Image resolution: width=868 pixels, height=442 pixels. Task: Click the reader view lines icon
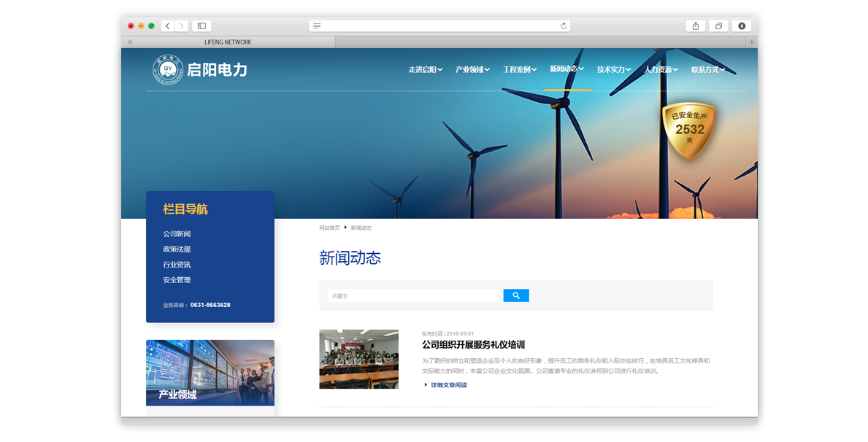(317, 26)
